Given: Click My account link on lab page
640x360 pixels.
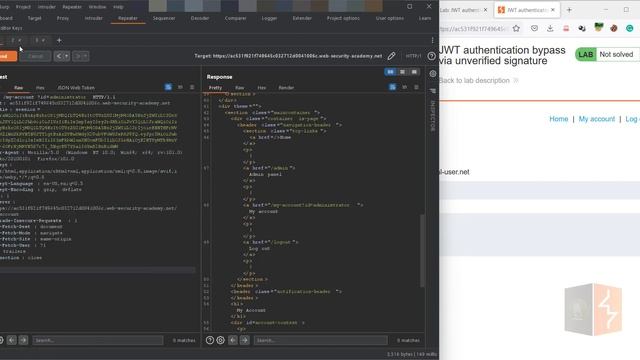Looking at the screenshot, I should click(x=596, y=119).
